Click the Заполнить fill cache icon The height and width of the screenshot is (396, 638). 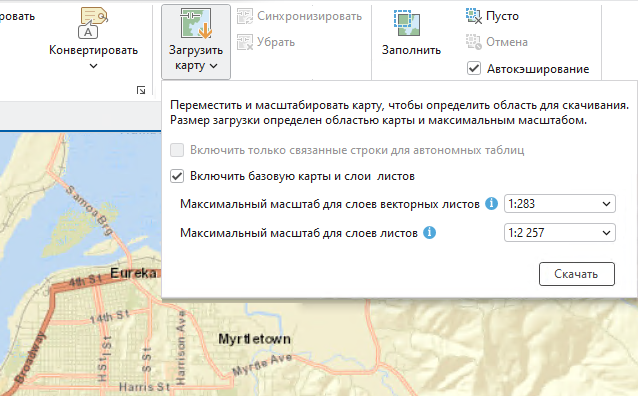tap(406, 23)
